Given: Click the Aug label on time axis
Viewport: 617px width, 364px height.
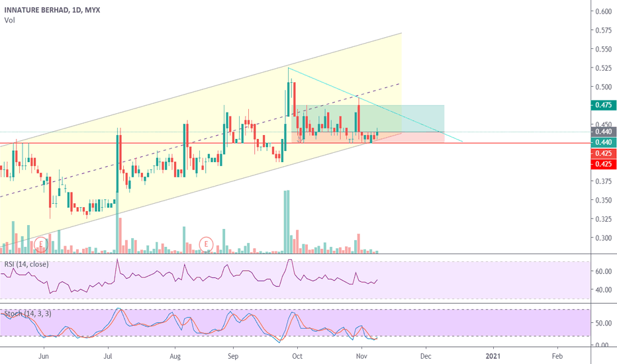Looking at the screenshot, I should tap(175, 356).
